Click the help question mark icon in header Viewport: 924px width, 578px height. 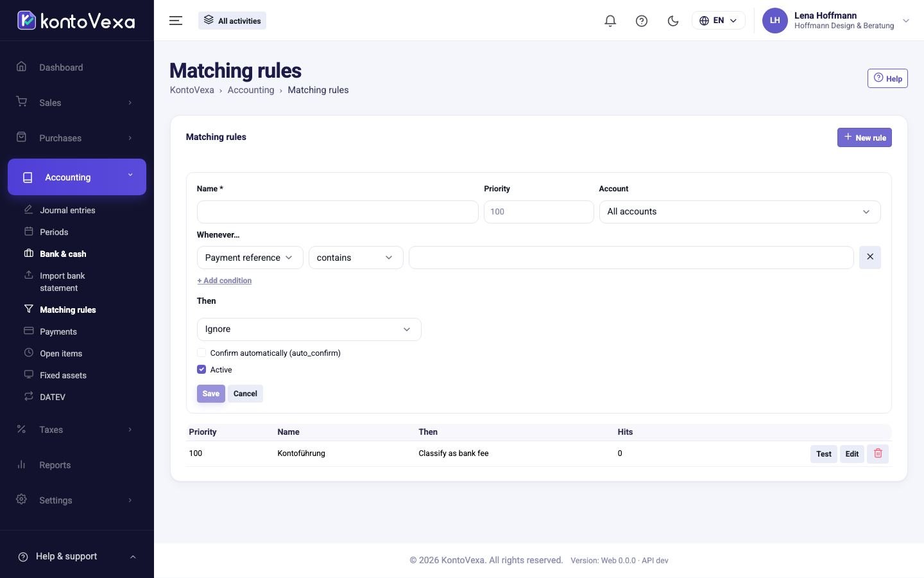[x=642, y=21]
